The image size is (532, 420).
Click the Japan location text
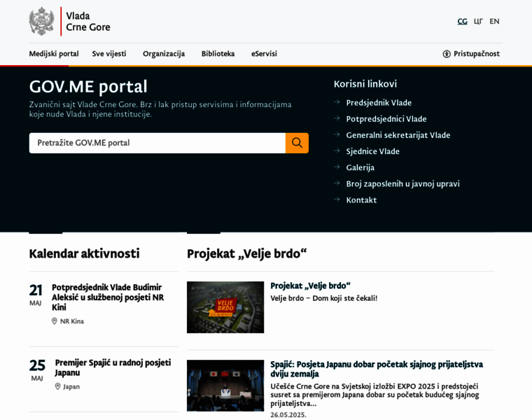71,386
